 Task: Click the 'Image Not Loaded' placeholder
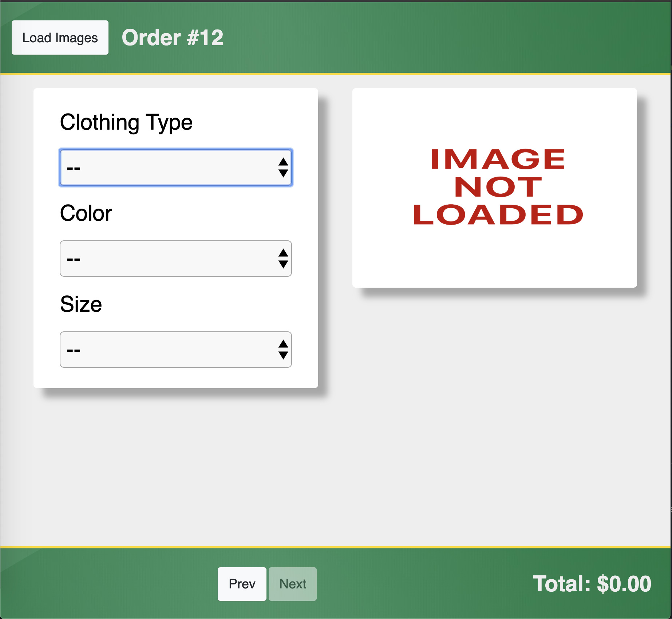[494, 187]
